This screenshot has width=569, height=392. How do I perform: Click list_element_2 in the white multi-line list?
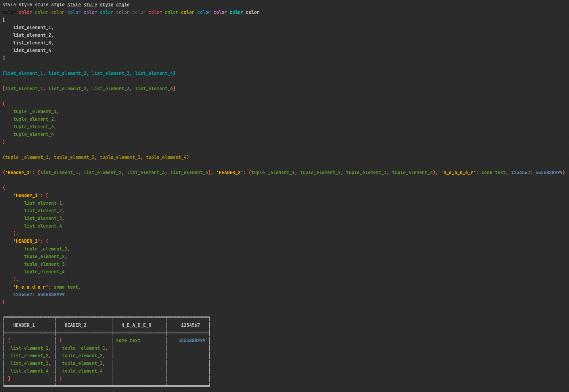tap(32, 35)
